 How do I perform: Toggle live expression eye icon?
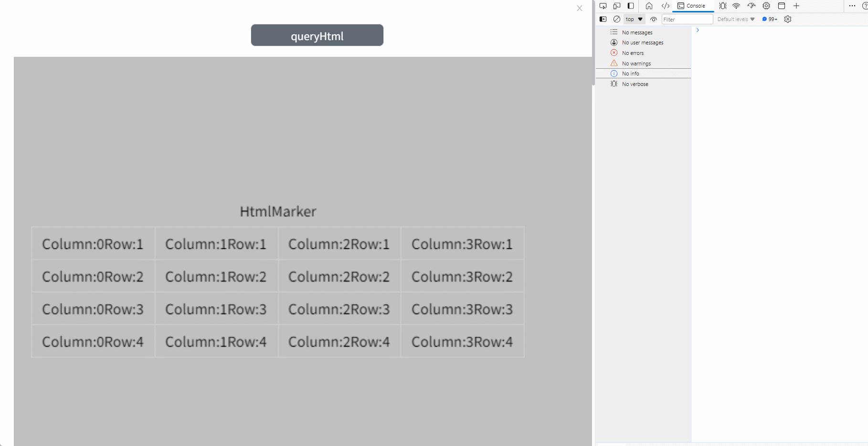(x=654, y=19)
